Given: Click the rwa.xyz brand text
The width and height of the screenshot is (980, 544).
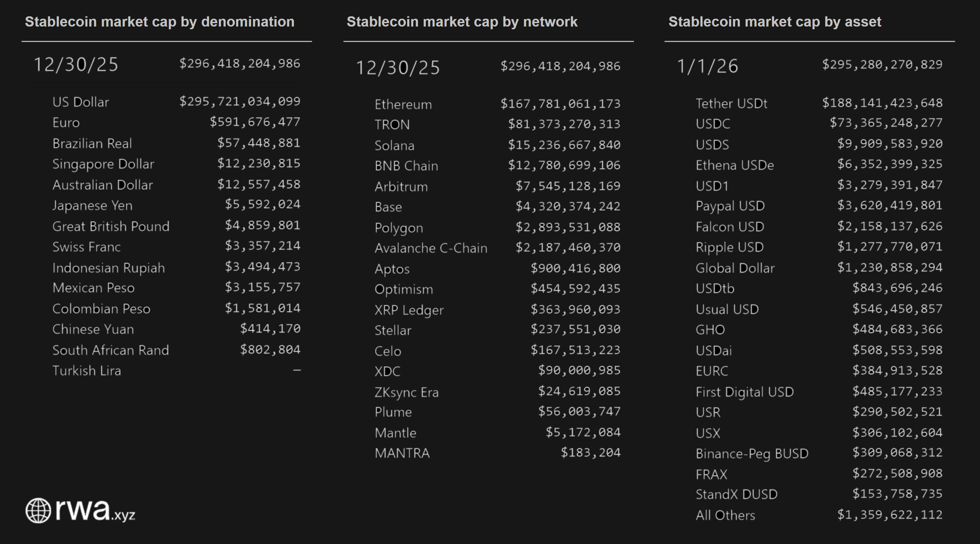Looking at the screenshot, I should tap(95, 511).
